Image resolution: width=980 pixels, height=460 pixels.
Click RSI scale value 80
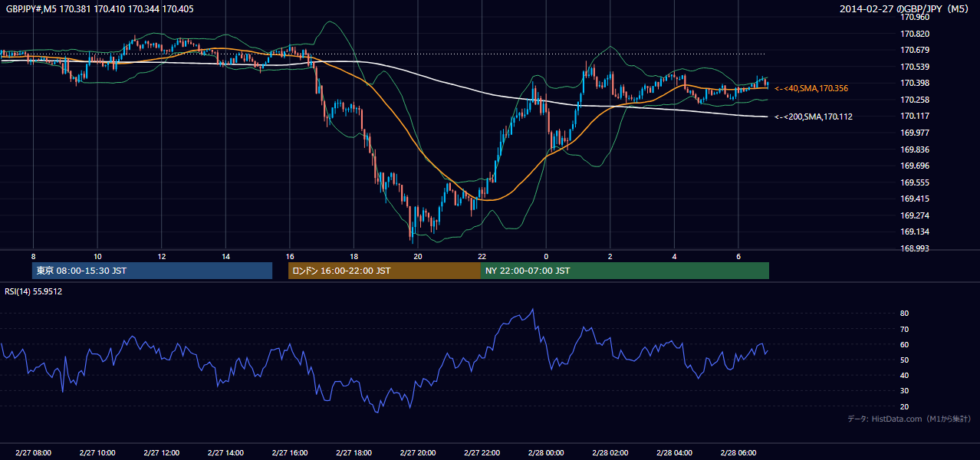click(905, 314)
